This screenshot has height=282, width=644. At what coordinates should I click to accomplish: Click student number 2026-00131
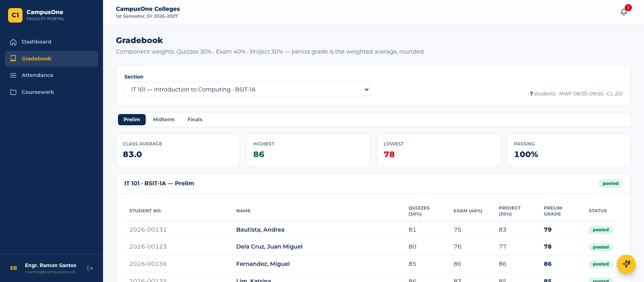point(148,230)
